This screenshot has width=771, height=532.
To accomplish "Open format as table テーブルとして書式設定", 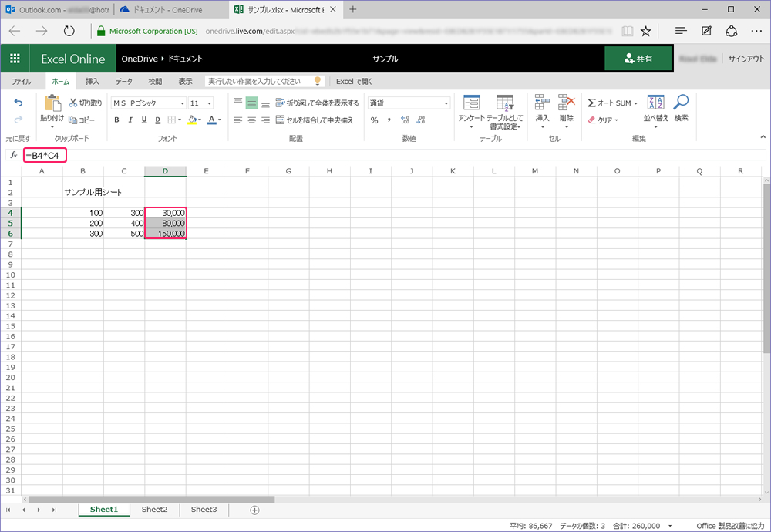I will click(x=505, y=112).
